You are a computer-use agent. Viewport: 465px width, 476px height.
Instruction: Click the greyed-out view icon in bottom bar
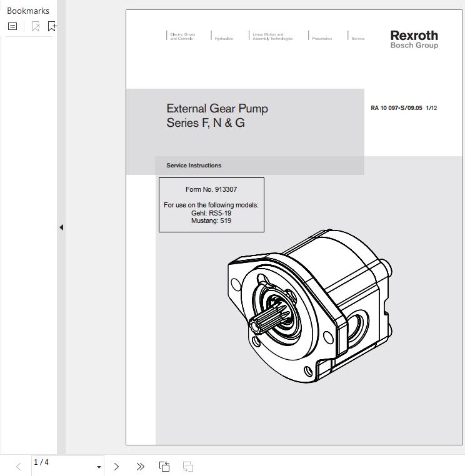[x=187, y=467]
